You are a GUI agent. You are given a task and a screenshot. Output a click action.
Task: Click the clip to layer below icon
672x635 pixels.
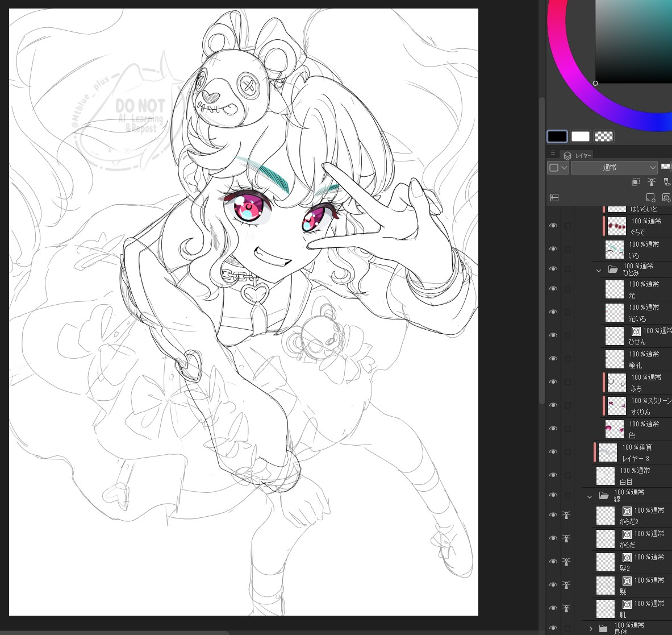pyautogui.click(x=636, y=182)
